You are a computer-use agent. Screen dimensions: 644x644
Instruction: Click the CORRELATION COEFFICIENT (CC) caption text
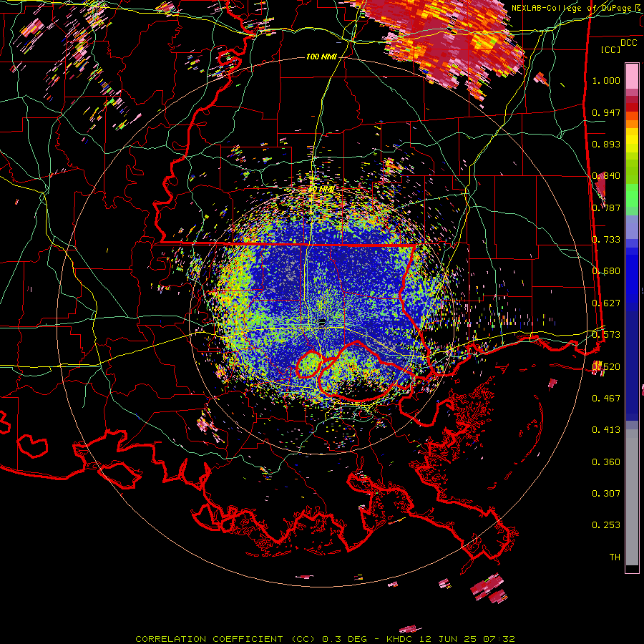click(225, 639)
